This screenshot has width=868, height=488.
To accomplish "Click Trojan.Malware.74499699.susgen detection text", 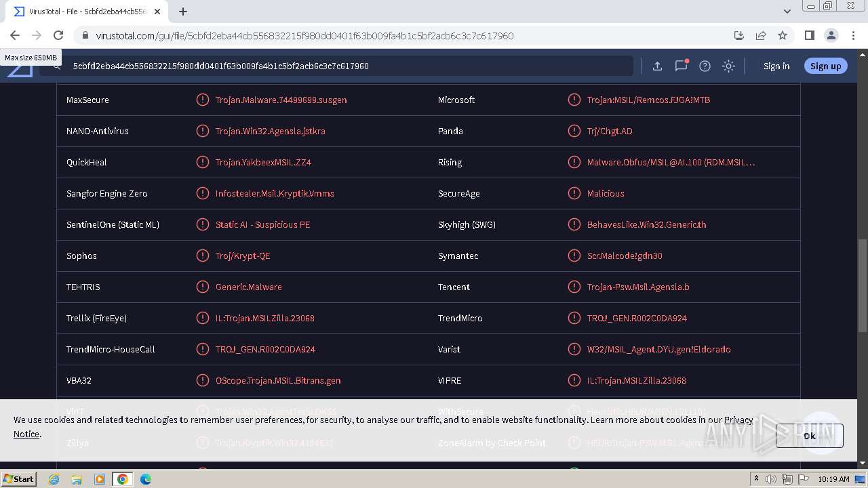I will click(281, 100).
